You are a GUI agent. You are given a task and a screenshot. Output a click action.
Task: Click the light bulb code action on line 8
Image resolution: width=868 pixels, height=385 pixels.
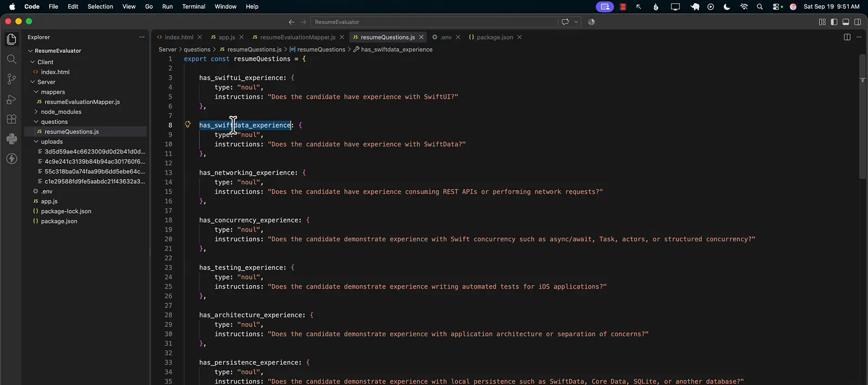188,125
